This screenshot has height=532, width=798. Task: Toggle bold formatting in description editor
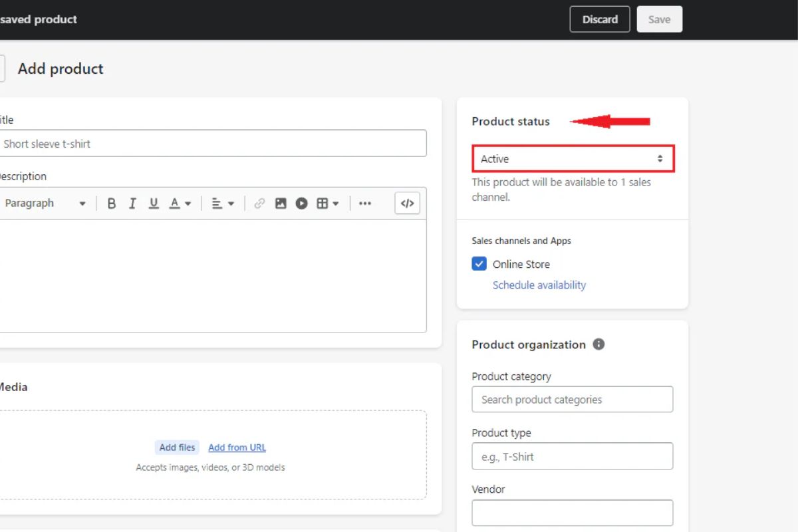tap(112, 203)
